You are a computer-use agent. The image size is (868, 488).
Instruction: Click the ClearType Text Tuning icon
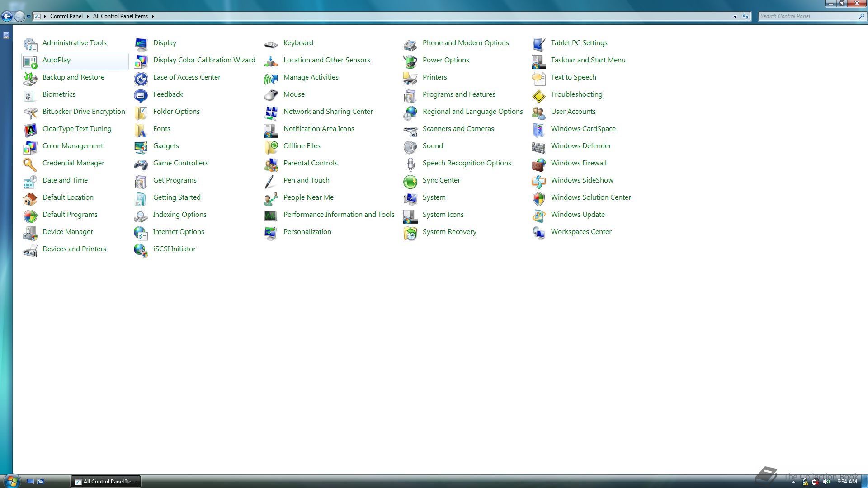point(30,130)
